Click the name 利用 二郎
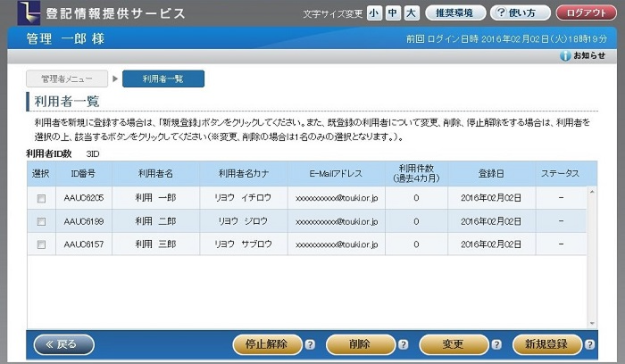625x364 pixels. coord(155,221)
